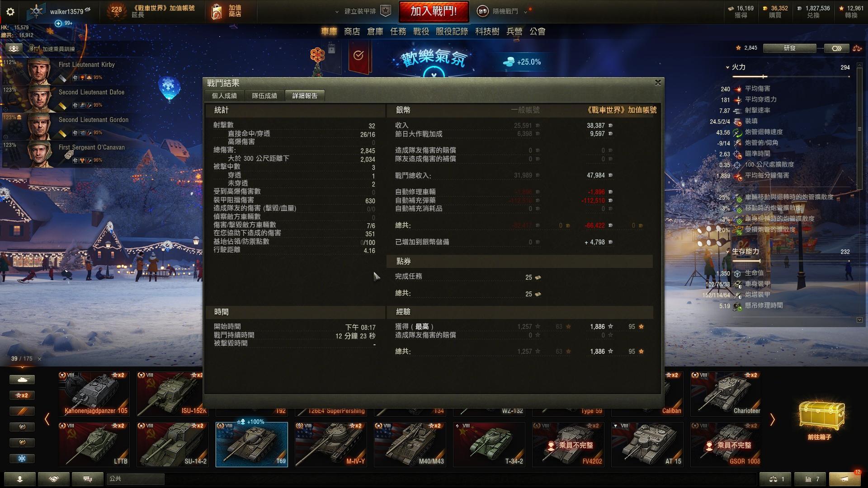Click the premium shop bag icon

[217, 12]
